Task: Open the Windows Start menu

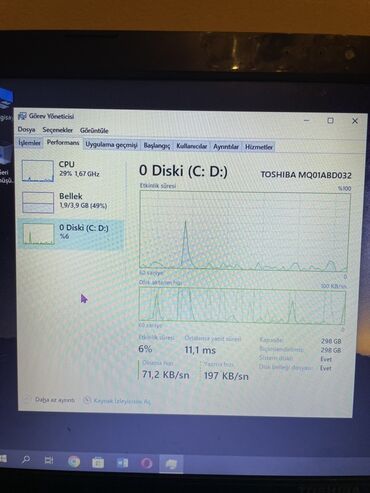Action: tap(3, 459)
